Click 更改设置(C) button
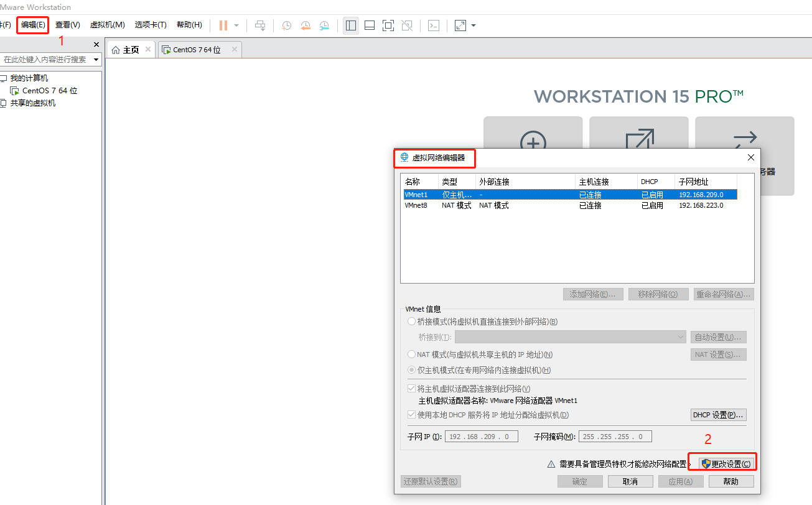812x505 pixels. click(x=726, y=464)
